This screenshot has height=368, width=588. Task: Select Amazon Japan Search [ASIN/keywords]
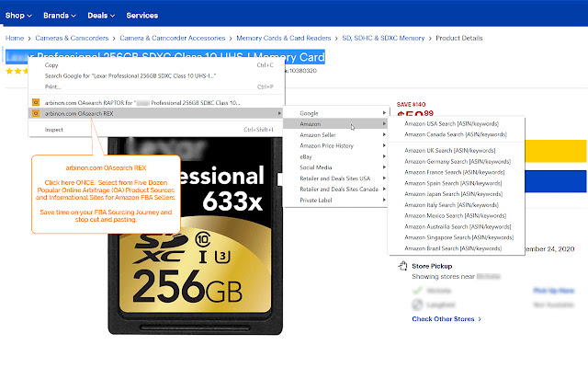(456, 194)
